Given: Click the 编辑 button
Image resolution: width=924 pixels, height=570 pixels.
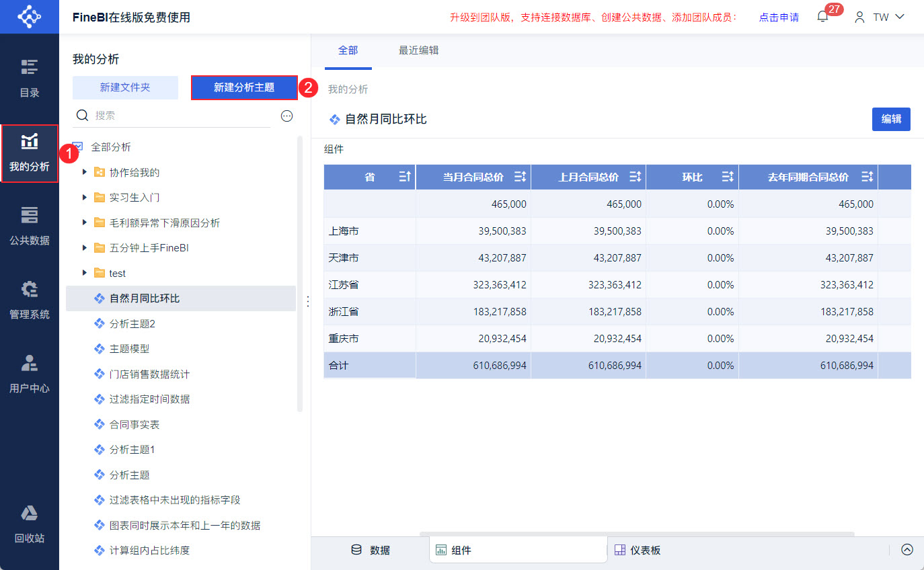Looking at the screenshot, I should (891, 119).
